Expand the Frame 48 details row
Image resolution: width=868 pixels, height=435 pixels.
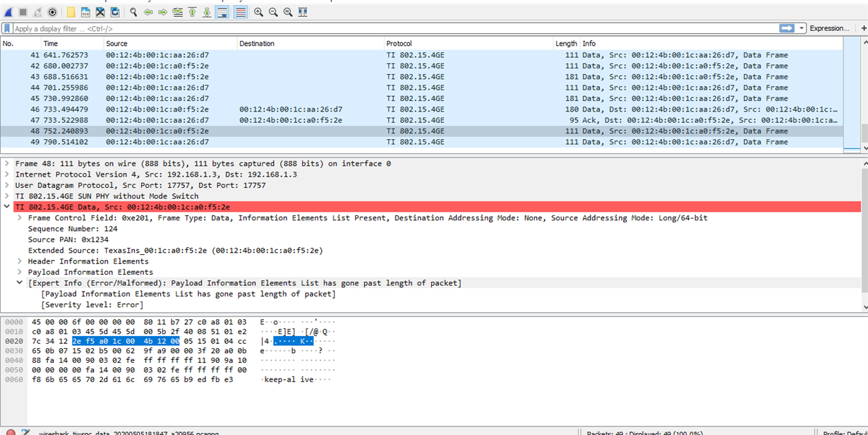pyautogui.click(x=7, y=163)
